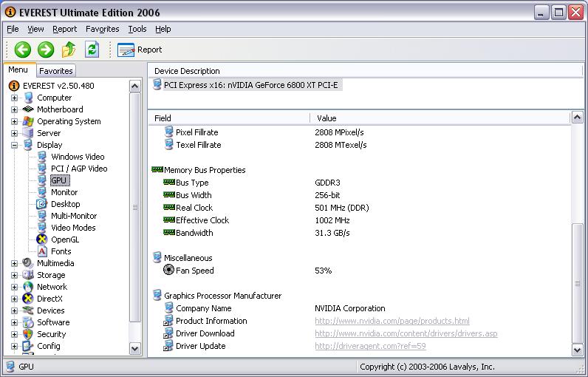Go forward with the green right arrow
588x377 pixels.
(x=46, y=50)
